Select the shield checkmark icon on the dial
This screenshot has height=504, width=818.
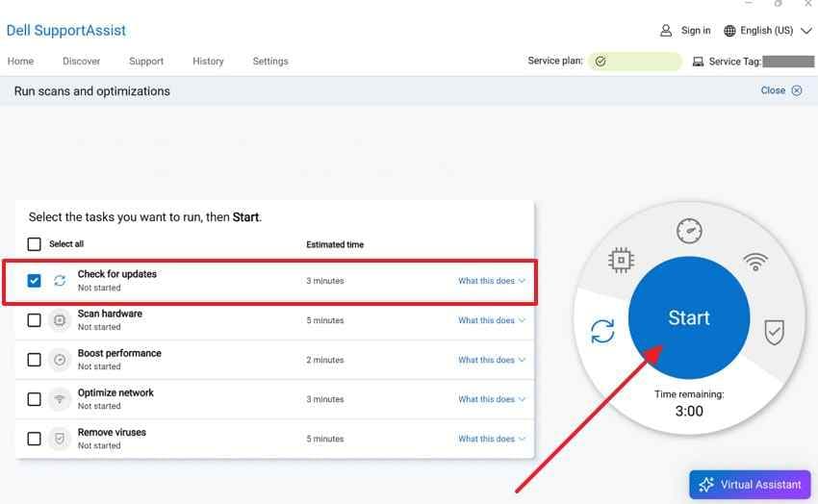tap(774, 332)
